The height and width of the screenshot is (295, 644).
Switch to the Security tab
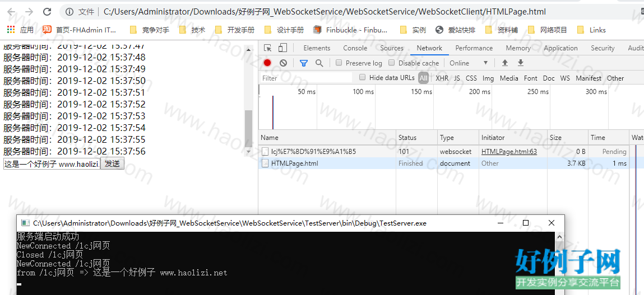coord(603,48)
